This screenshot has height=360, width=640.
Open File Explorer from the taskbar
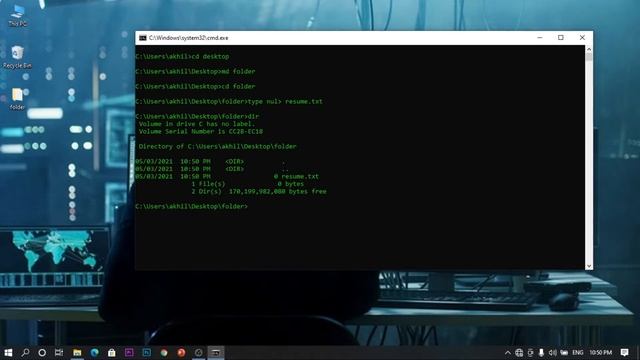(77, 352)
